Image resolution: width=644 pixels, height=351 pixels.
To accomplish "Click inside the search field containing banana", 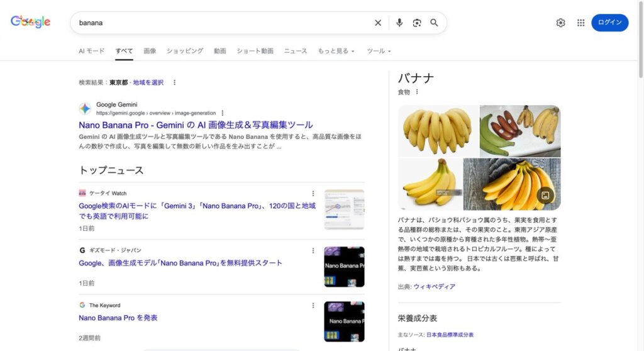I will (x=220, y=23).
